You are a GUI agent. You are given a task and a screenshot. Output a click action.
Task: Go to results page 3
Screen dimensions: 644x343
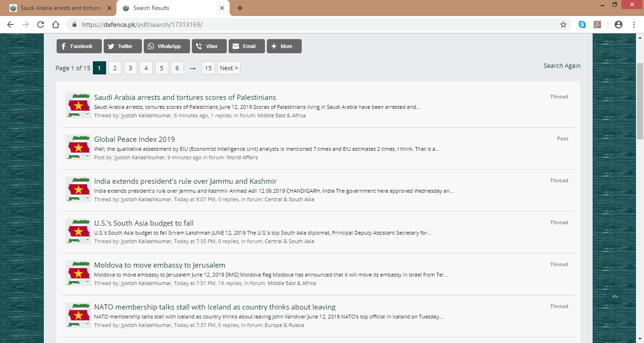(130, 68)
